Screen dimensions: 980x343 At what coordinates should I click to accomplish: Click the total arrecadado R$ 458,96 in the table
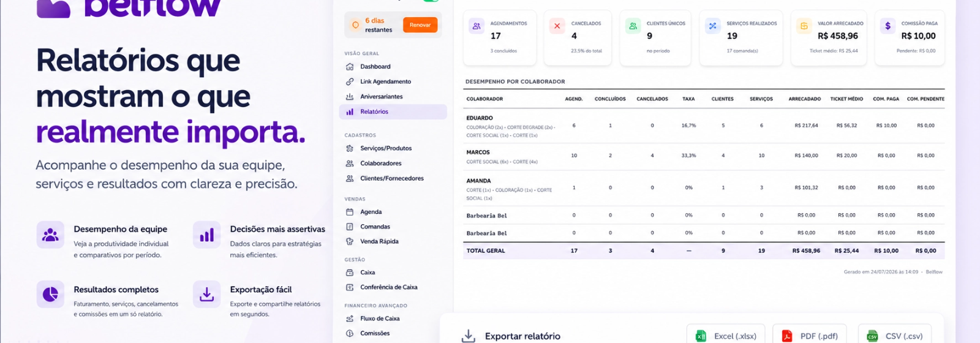806,251
